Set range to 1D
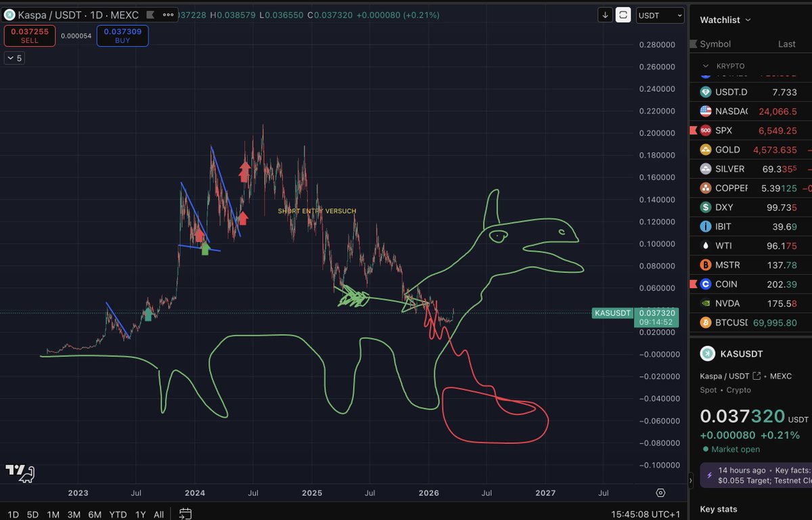 13,514
